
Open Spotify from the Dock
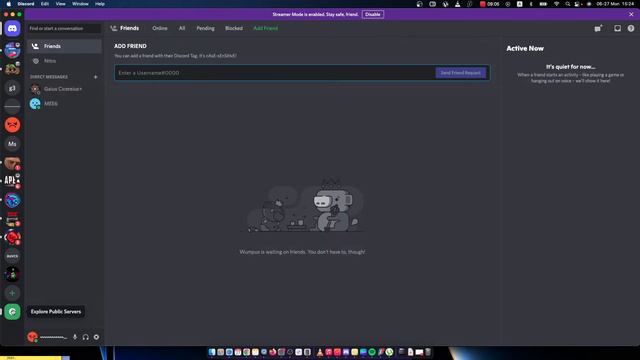point(372,352)
